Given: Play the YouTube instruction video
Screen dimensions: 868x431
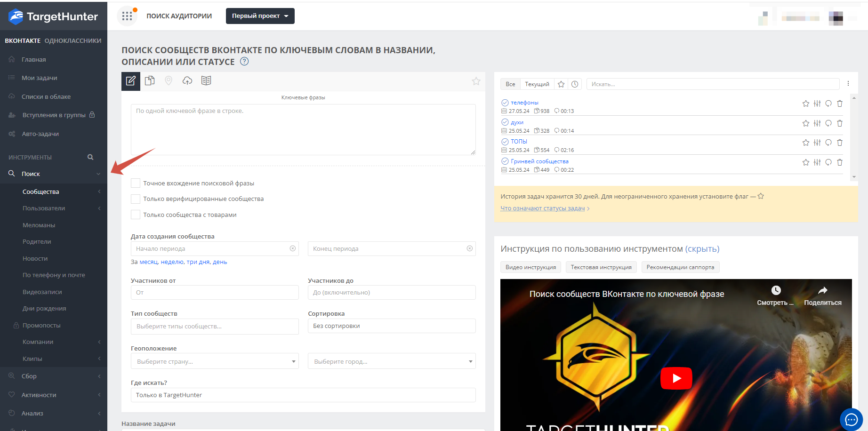Looking at the screenshot, I should click(x=676, y=378).
